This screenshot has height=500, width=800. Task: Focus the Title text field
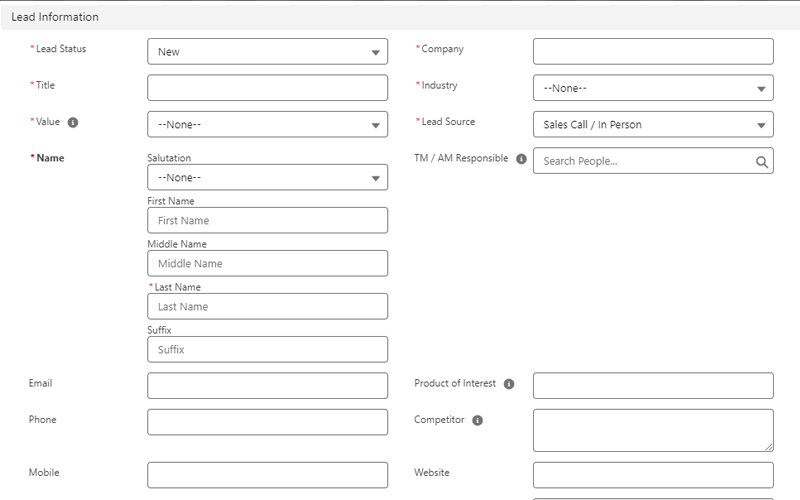(267, 88)
